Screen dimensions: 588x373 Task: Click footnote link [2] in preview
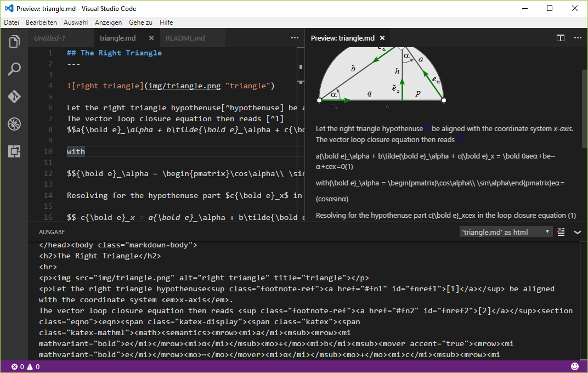click(x=460, y=138)
